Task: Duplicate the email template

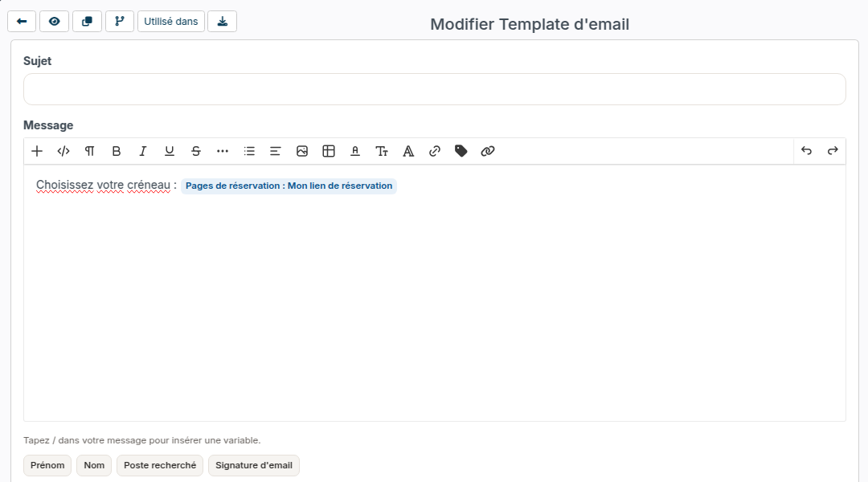Action: click(x=87, y=22)
